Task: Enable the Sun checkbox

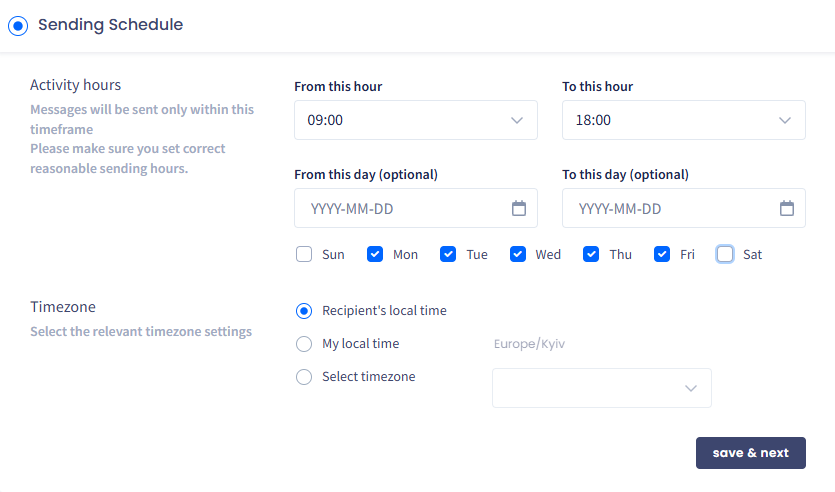Action: pos(304,255)
